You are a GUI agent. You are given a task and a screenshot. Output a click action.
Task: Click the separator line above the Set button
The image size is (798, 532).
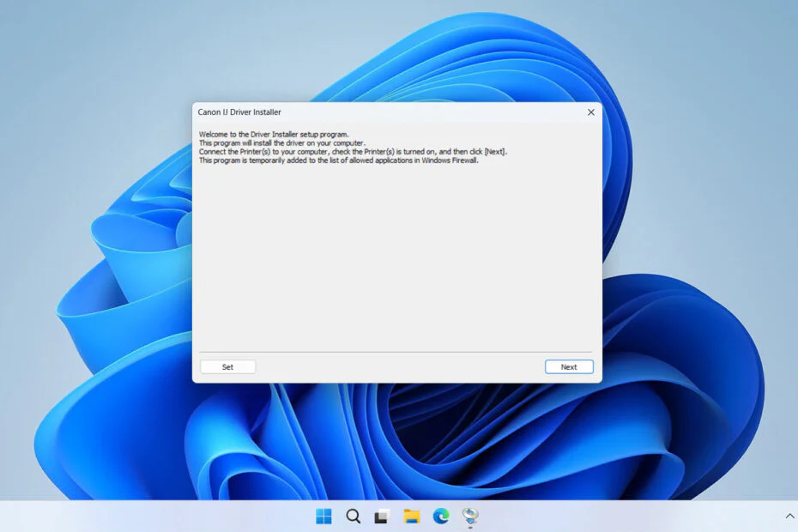396,352
